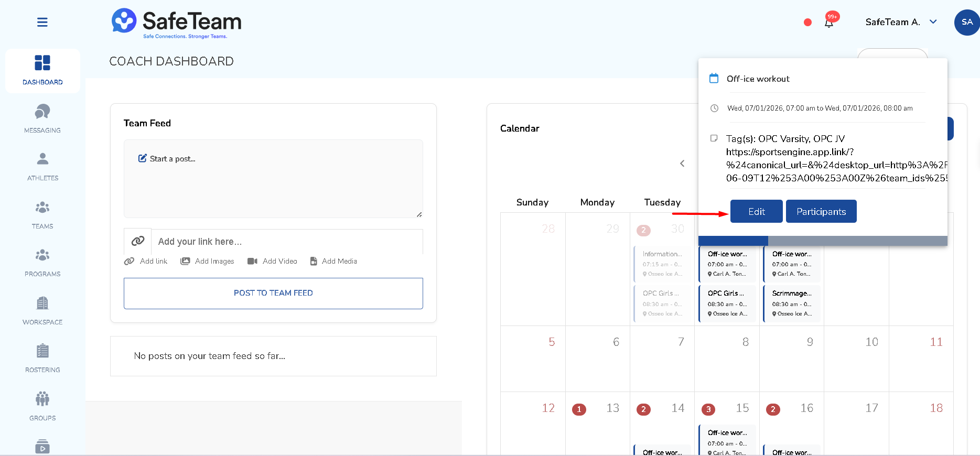The image size is (980, 456).
Task: Click the note icon beside Tag(s)
Action: click(714, 138)
